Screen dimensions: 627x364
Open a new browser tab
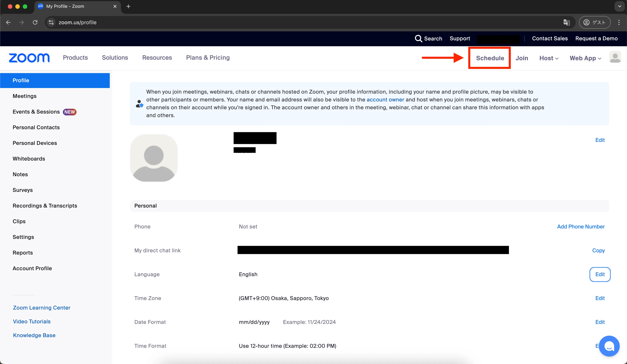point(128,7)
